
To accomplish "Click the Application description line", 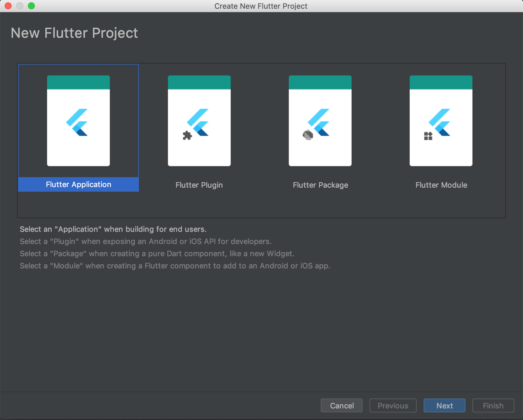I will [113, 229].
